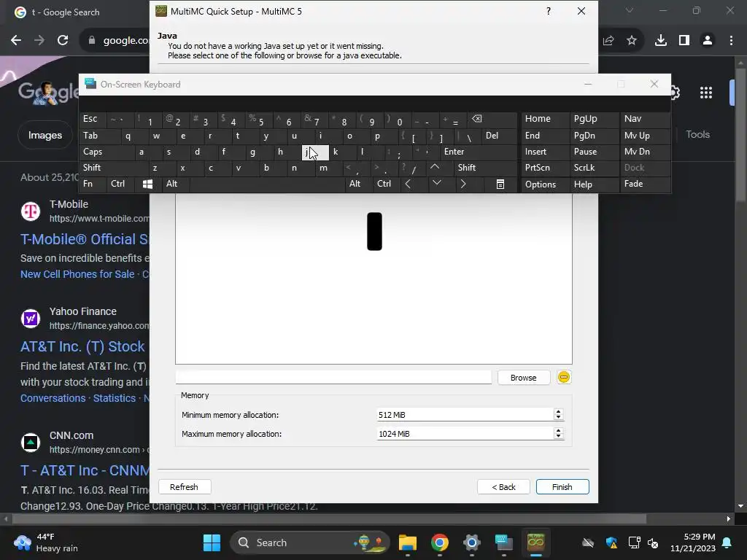This screenshot has width=747, height=560.
Task: Tap the Enter key on On-Screen Keyboard
Action: (x=478, y=152)
